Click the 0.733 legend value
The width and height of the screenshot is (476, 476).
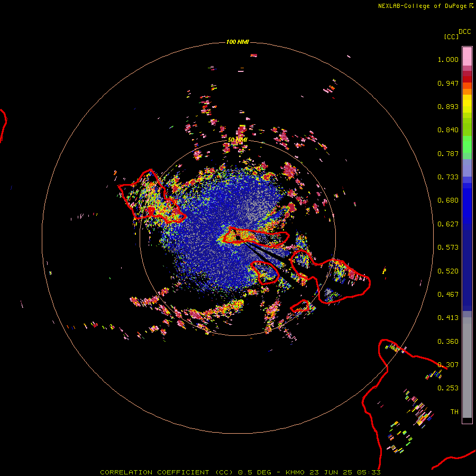tap(448, 177)
